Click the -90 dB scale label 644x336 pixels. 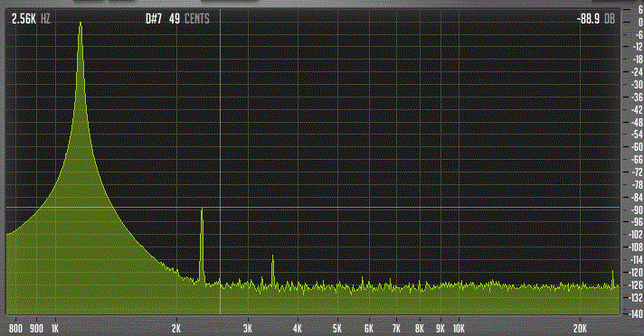click(x=637, y=210)
